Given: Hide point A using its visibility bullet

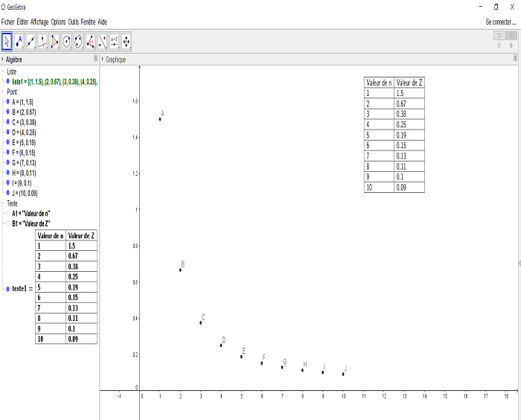Looking at the screenshot, I should click(7, 102).
